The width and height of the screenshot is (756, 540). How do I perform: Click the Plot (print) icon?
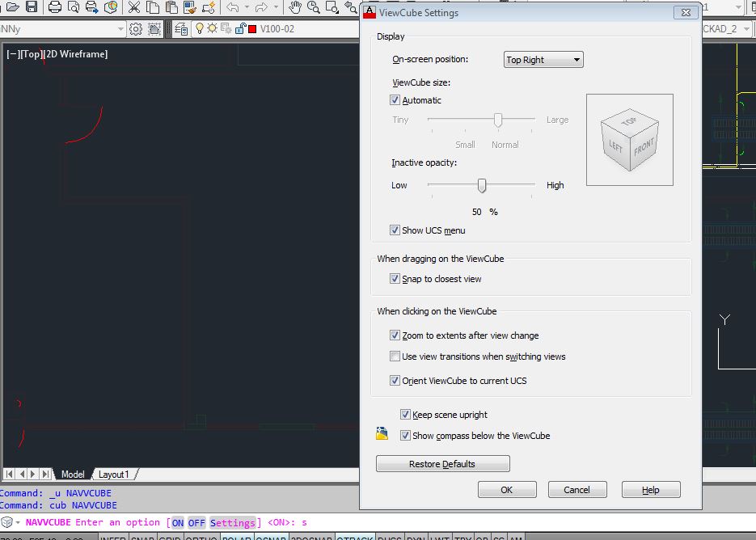pos(53,10)
